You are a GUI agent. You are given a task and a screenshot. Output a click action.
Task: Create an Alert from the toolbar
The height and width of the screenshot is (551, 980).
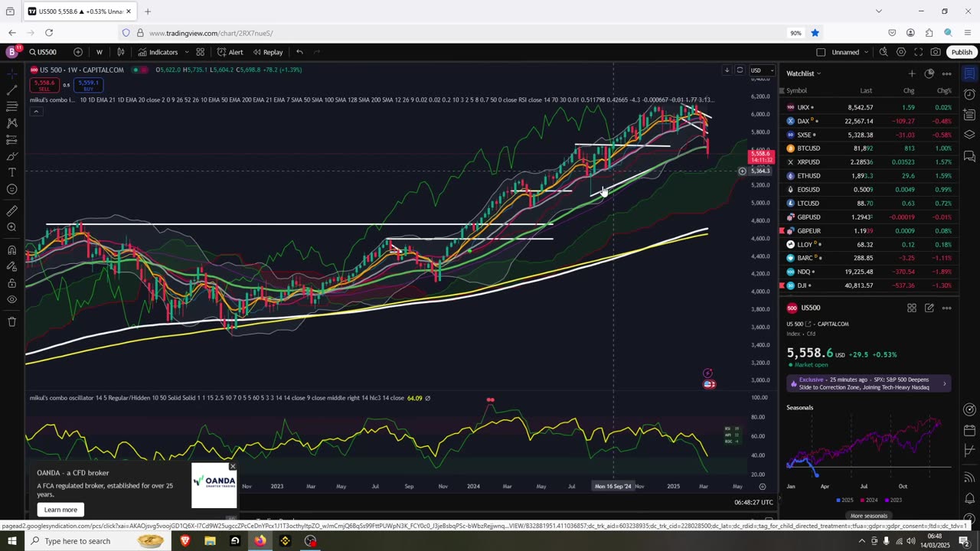[x=230, y=52]
